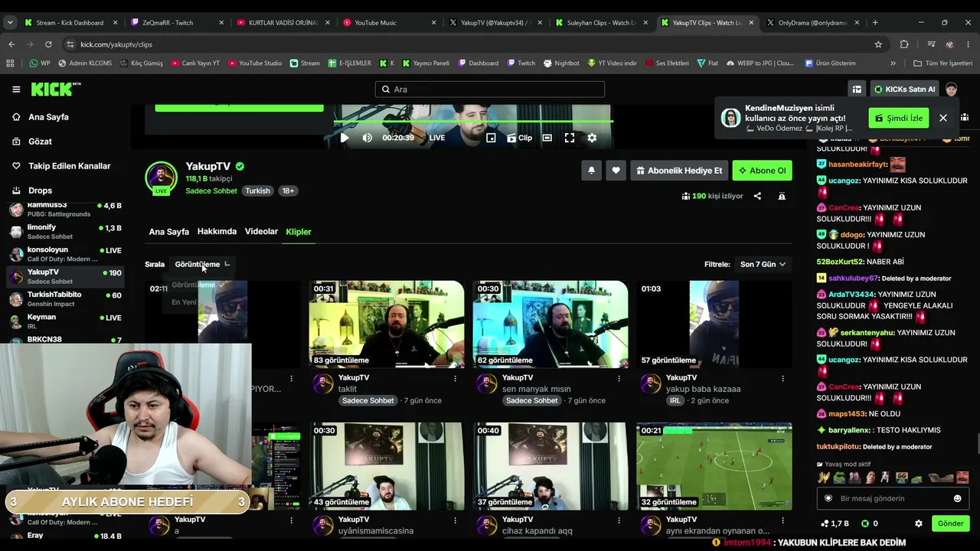
Task: Open a new browser tab
Action: [875, 23]
